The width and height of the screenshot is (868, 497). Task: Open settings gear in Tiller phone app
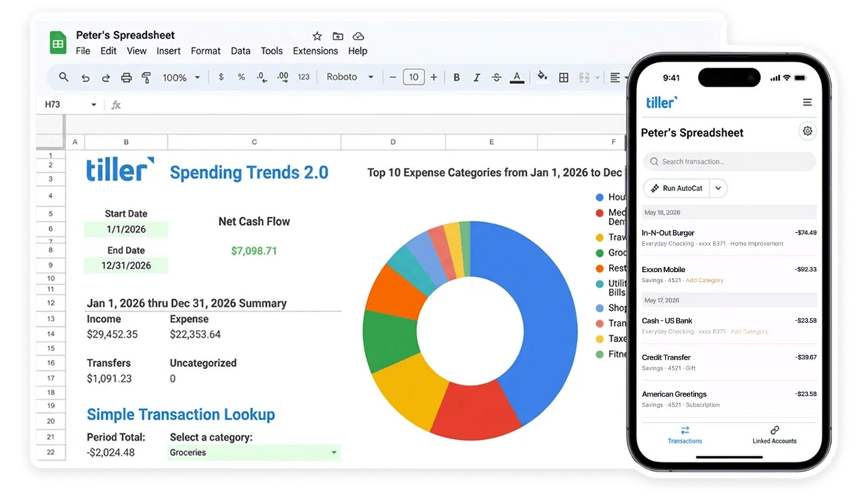[807, 131]
